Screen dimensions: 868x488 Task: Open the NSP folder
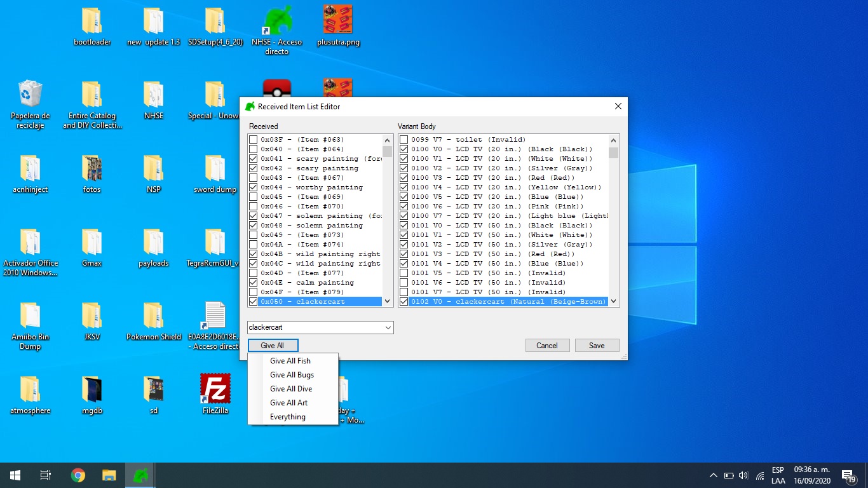[153, 174]
